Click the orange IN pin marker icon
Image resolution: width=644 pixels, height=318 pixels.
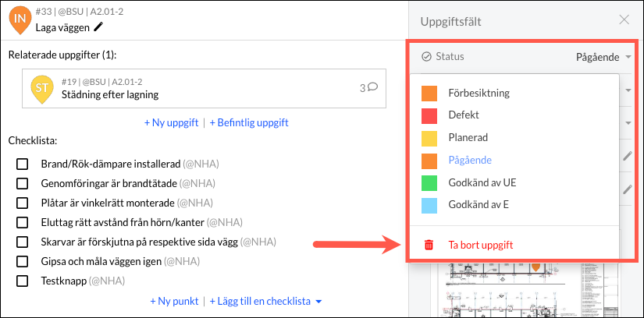(x=20, y=20)
